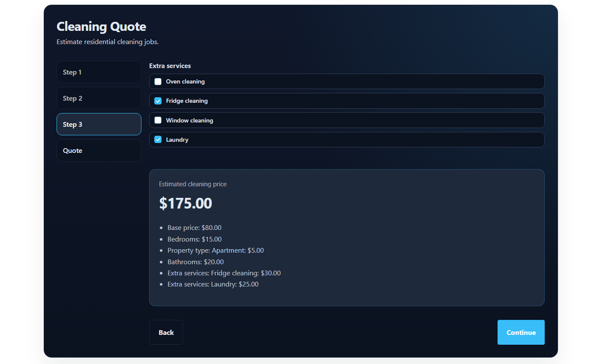
Task: Click the 'Bedrooms: $15.00' line
Action: pyautogui.click(x=195, y=239)
